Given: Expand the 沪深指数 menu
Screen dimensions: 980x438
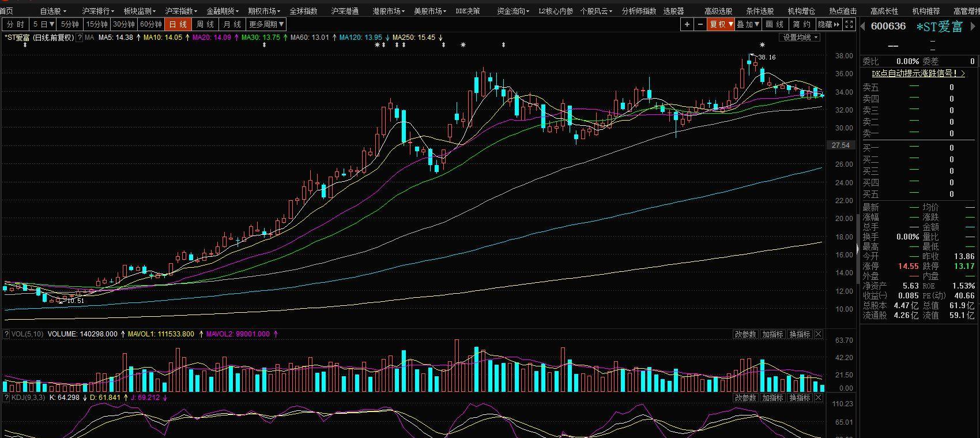Looking at the screenshot, I should [x=181, y=11].
